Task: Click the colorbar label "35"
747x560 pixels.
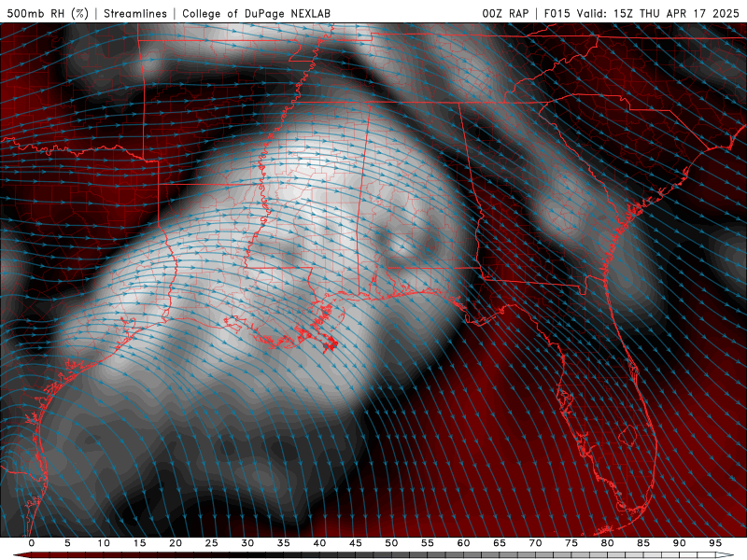Action: (x=284, y=543)
